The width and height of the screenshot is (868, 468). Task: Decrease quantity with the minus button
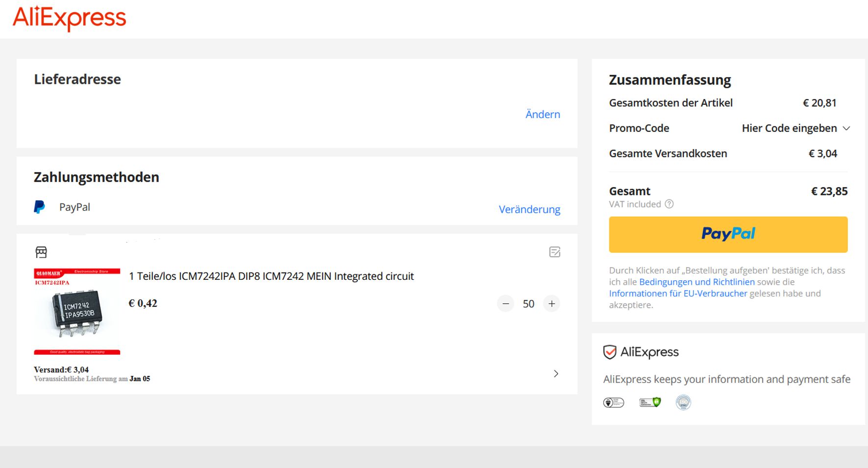506,304
